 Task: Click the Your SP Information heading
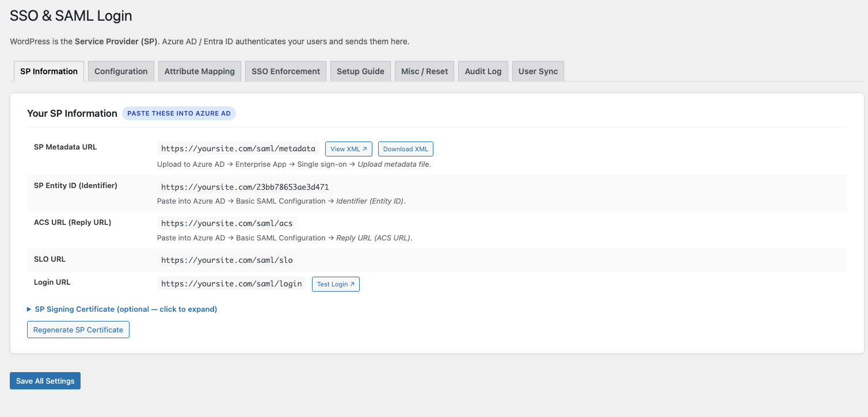click(x=72, y=113)
